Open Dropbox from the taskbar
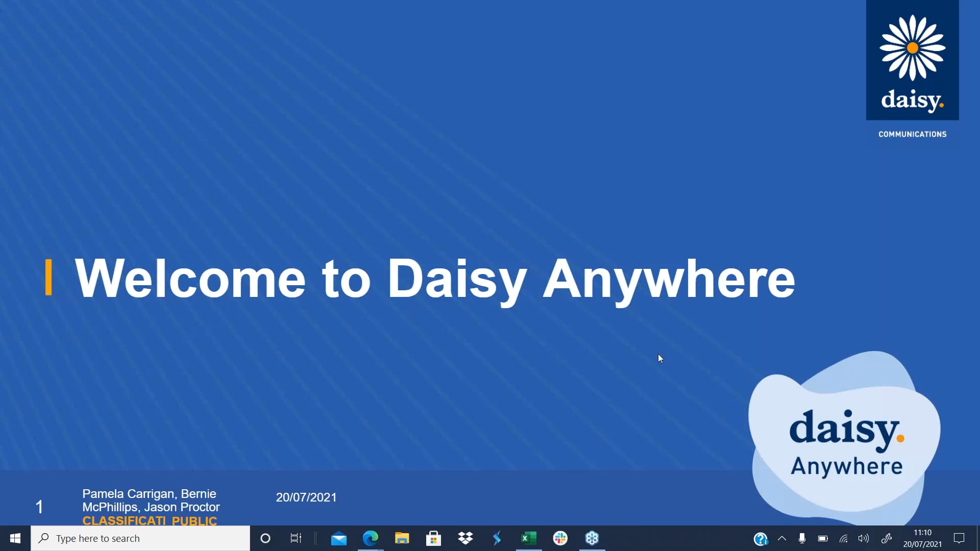This screenshot has height=551, width=980. [465, 538]
